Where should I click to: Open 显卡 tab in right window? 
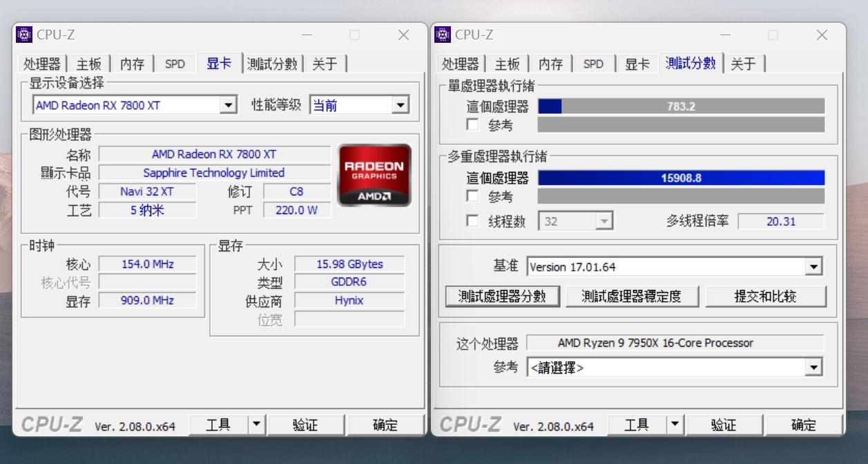coord(637,64)
